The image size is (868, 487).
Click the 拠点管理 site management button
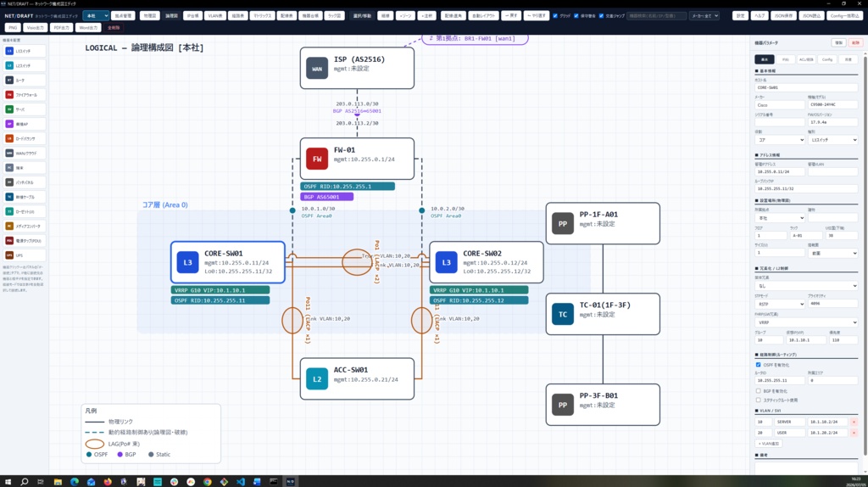pyautogui.click(x=123, y=15)
